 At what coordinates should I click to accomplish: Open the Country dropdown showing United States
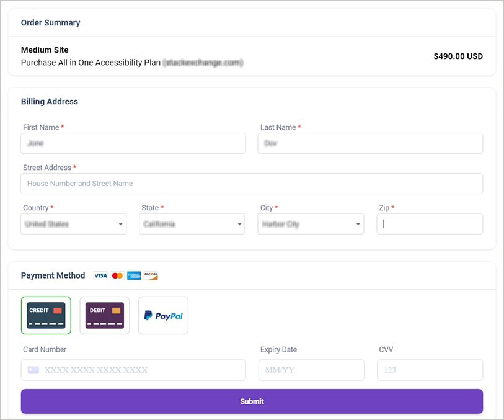coord(73,223)
